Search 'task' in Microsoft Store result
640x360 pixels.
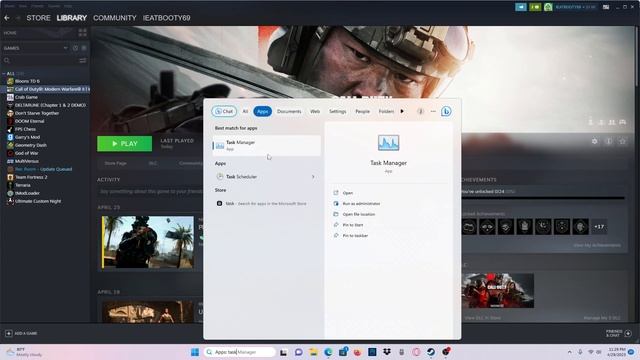tap(267, 203)
